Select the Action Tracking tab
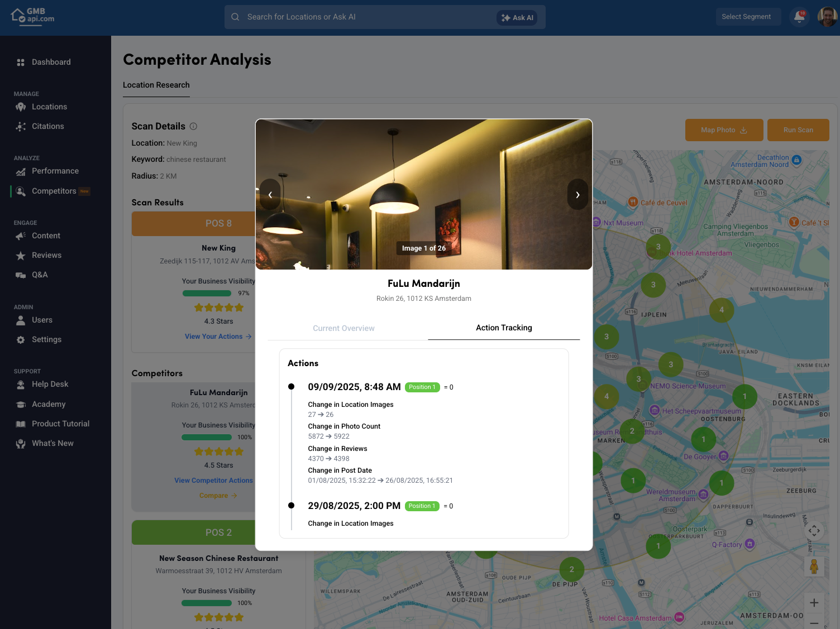Screen dimensions: 840x629 coord(504,328)
